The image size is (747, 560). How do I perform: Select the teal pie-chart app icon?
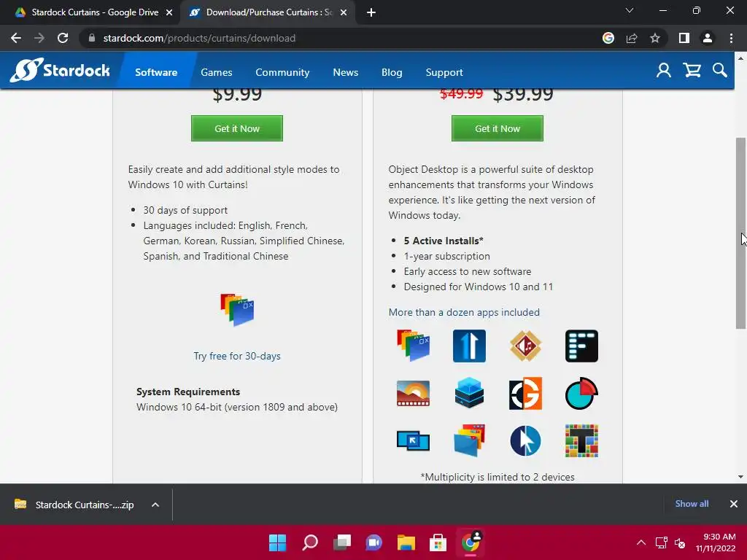click(x=581, y=393)
